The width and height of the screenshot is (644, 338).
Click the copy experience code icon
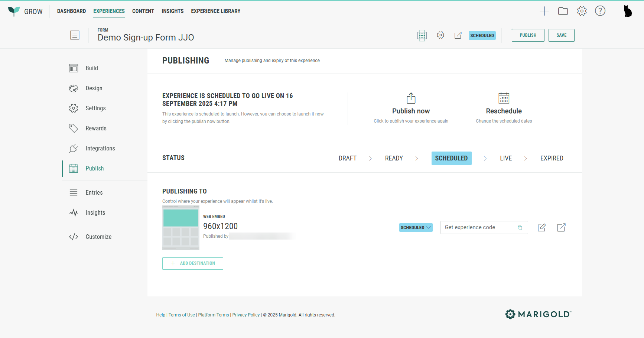(520, 228)
